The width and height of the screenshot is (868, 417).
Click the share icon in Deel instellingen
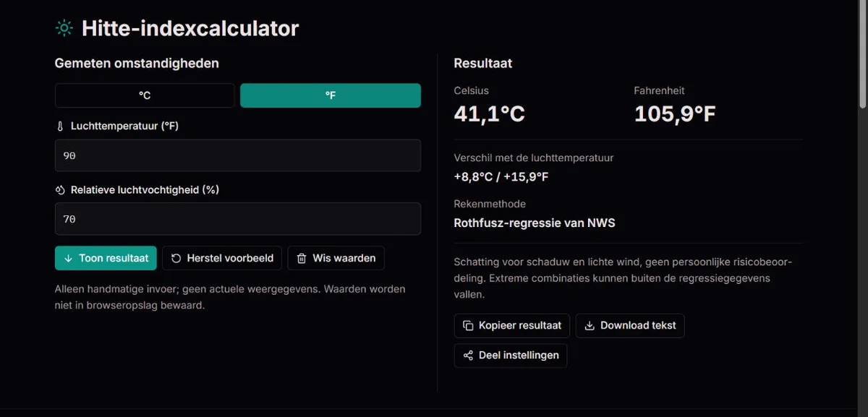coord(468,356)
